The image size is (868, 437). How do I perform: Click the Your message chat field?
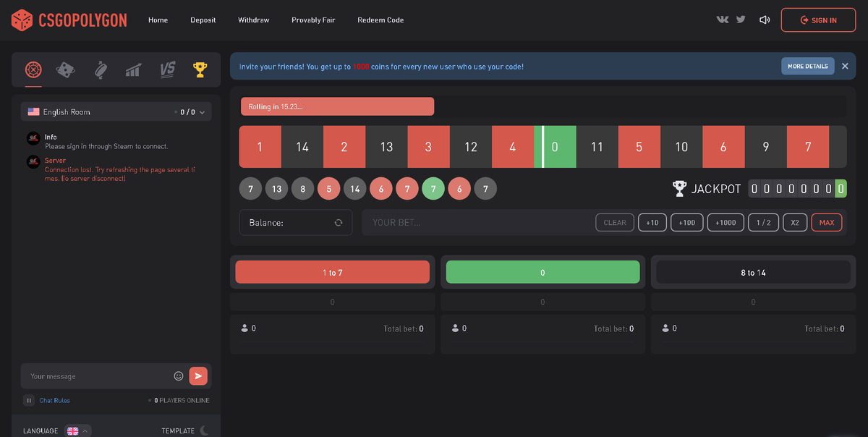98,376
